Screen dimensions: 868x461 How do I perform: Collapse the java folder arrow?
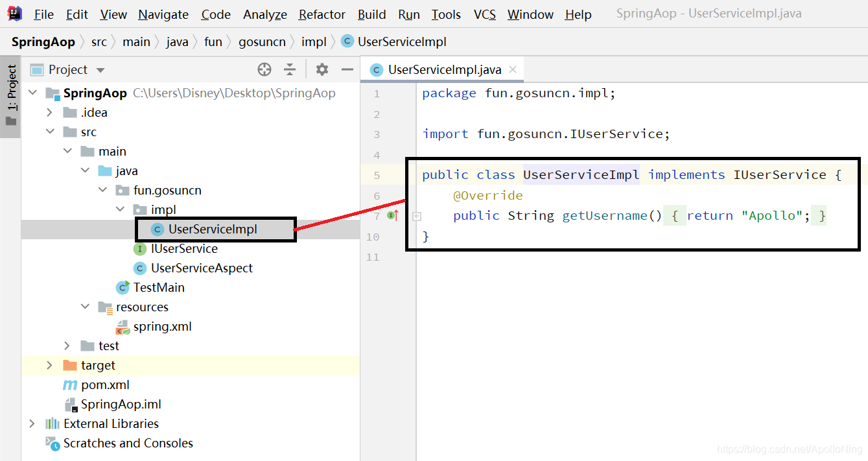[x=85, y=171]
